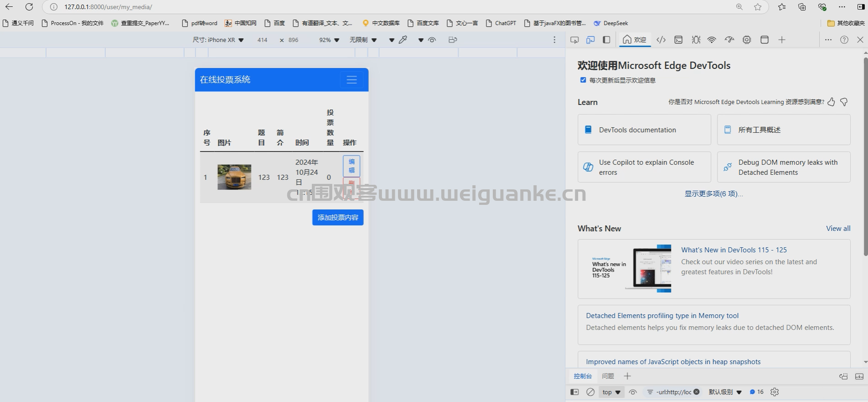Open the 92% zoom dropdown
This screenshot has height=402, width=868.
point(329,40)
